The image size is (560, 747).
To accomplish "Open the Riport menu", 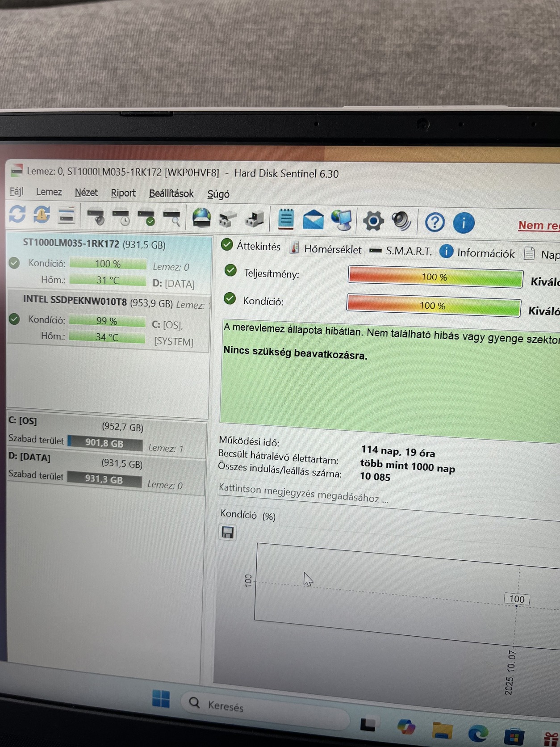I will click(x=123, y=193).
